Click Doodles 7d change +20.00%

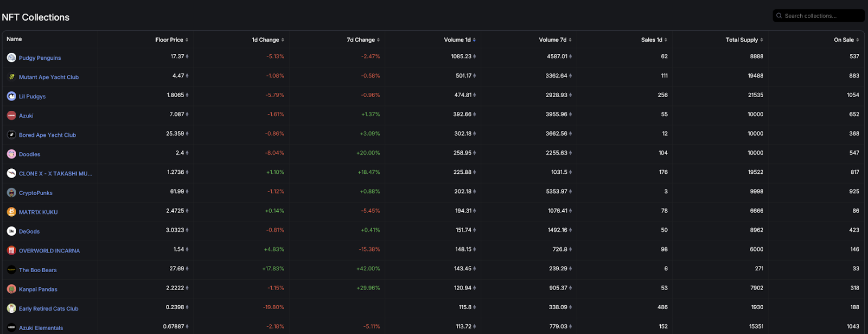(x=368, y=153)
